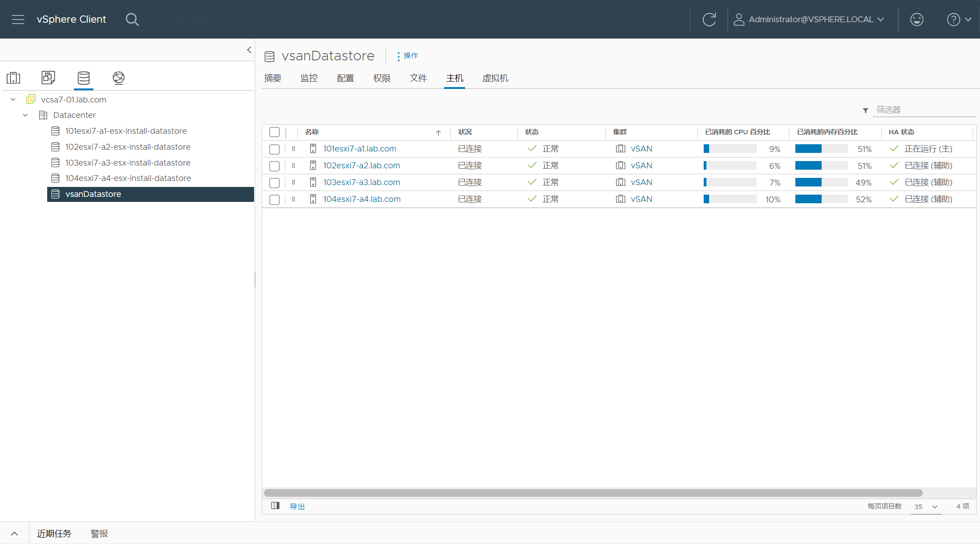Switch to the 主机 tab
This screenshot has height=544, width=980.
point(455,78)
